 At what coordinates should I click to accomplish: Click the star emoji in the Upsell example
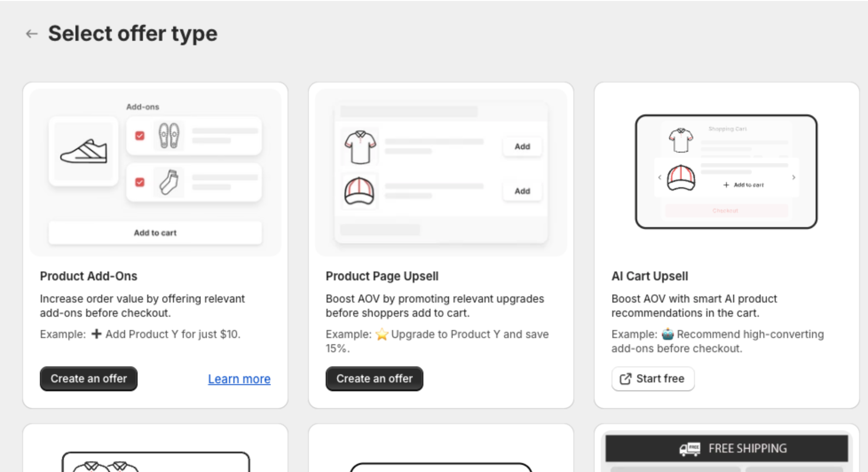(382, 334)
